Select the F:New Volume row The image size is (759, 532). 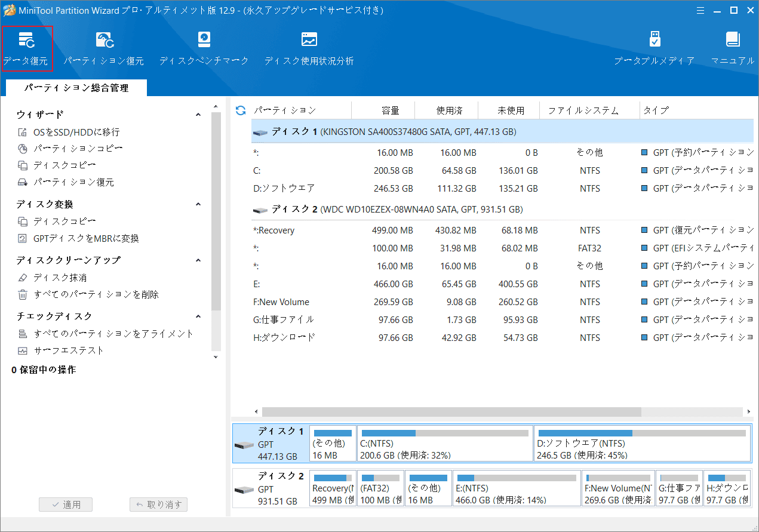tap(502, 302)
